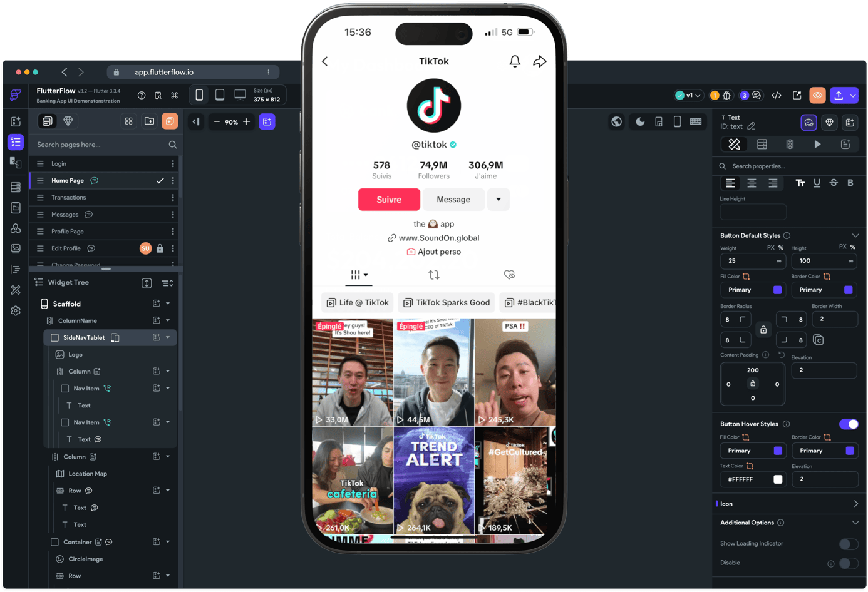Open the developer code view icon

pyautogui.click(x=777, y=95)
